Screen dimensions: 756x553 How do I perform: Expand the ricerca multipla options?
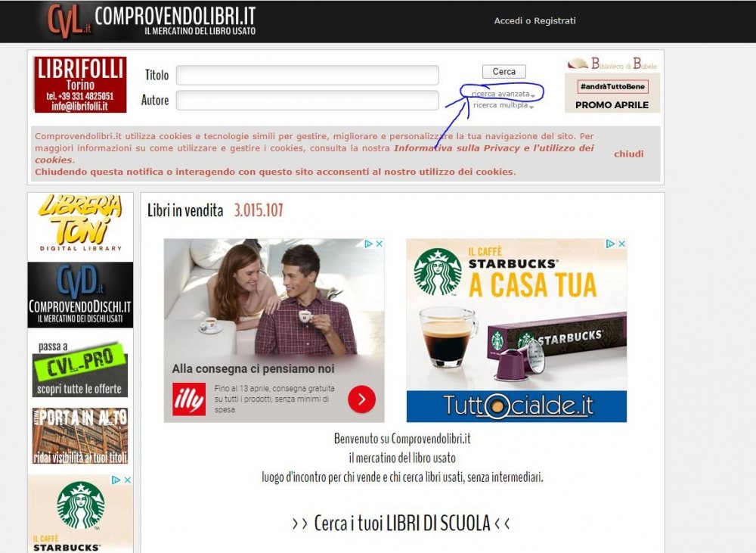coord(503,105)
